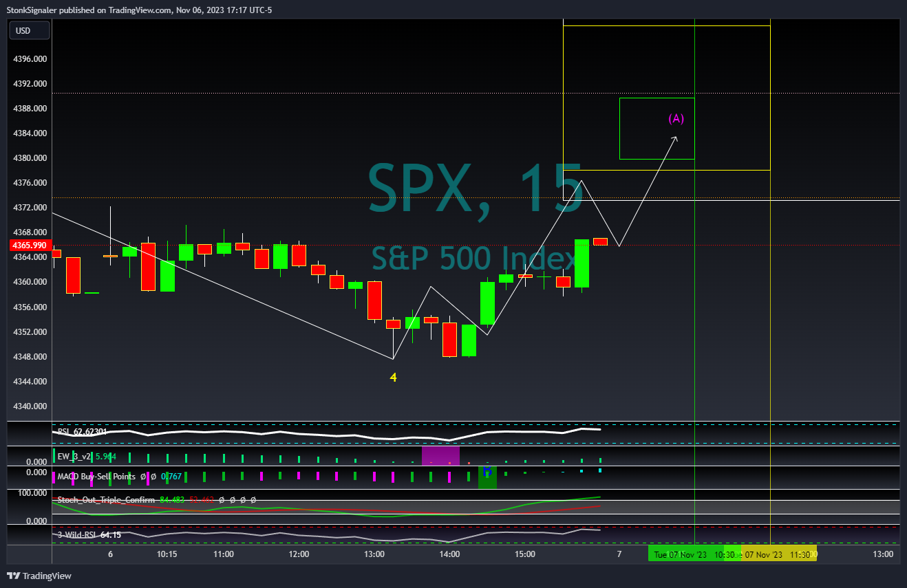Open the USD currency selector

pos(28,30)
